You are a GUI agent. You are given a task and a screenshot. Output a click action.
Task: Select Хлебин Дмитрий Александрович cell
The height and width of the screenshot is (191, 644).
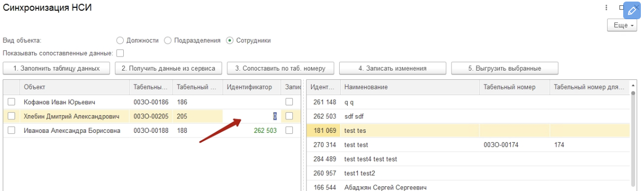click(74, 116)
